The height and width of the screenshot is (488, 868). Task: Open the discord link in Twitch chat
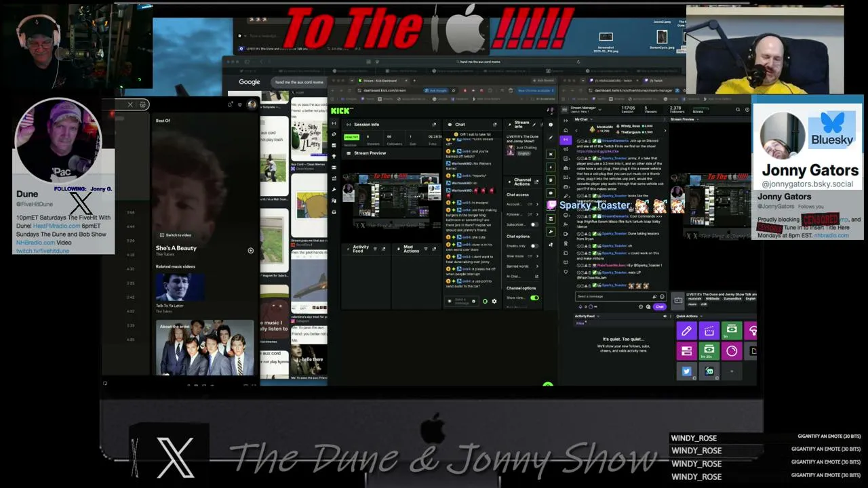coord(597,150)
